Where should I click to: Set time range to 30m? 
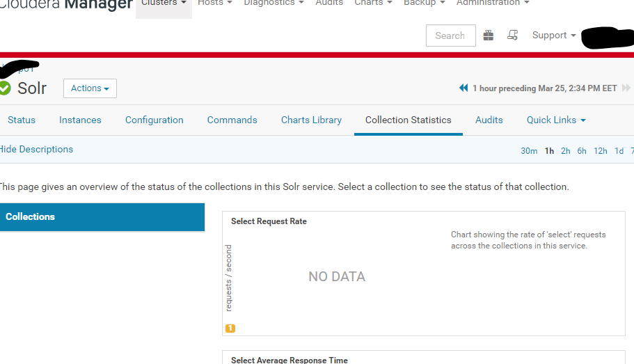click(x=529, y=151)
